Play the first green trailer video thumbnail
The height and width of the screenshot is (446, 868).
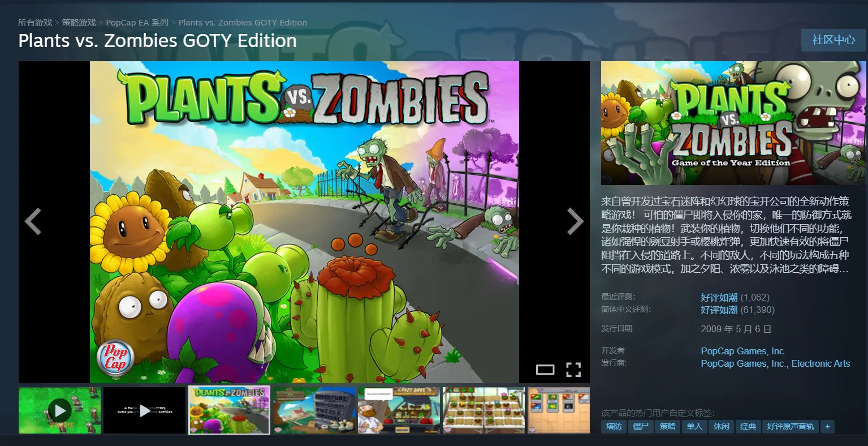[59, 410]
